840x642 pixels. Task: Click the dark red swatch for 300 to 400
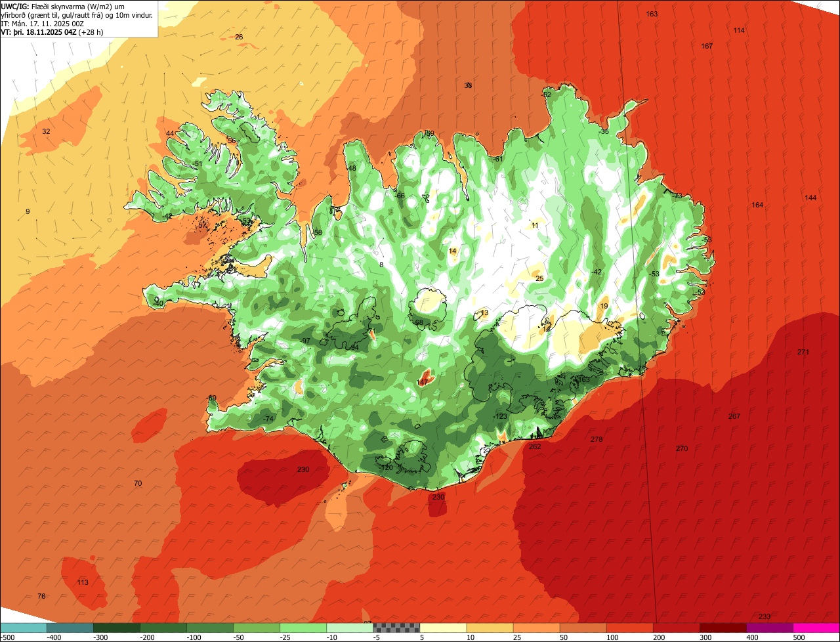(x=722, y=628)
